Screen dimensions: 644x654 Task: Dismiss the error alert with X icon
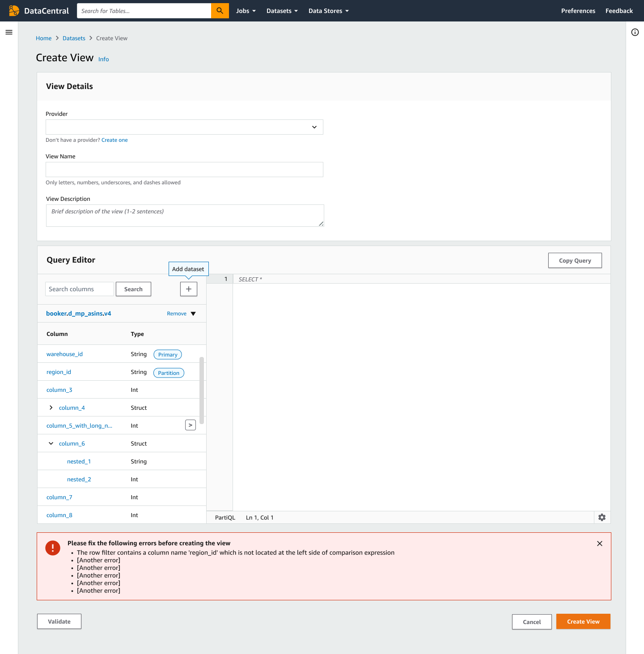(x=600, y=544)
